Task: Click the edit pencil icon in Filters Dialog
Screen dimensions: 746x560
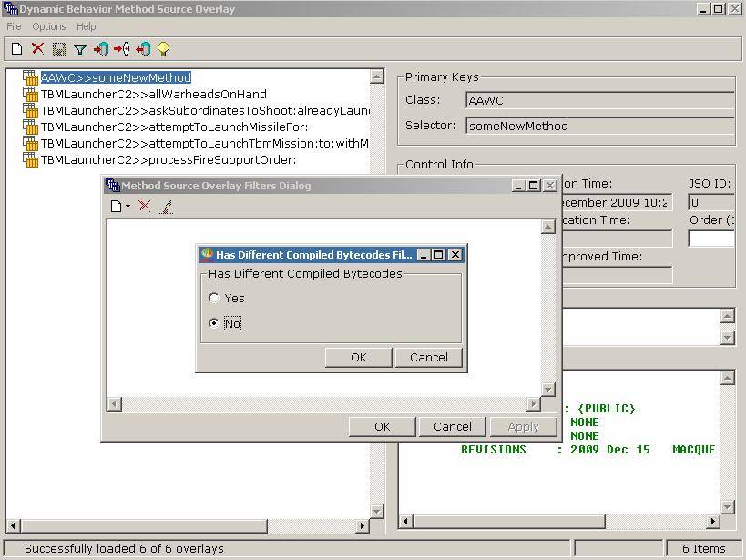Action: coord(166,207)
